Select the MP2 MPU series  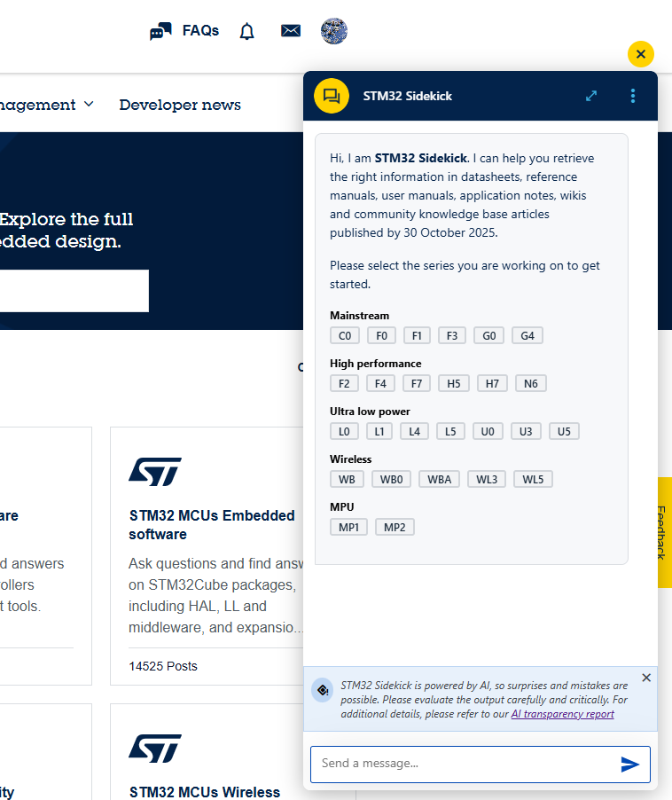[x=395, y=528]
